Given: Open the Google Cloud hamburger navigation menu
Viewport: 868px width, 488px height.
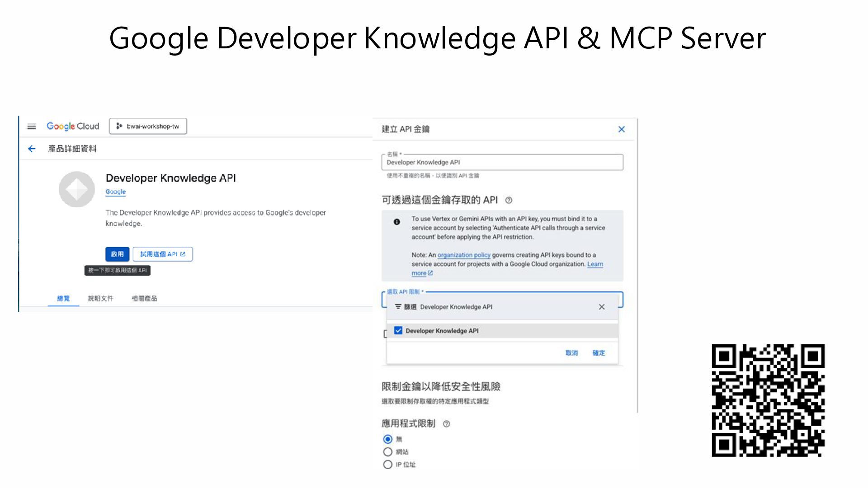Looking at the screenshot, I should [x=32, y=126].
